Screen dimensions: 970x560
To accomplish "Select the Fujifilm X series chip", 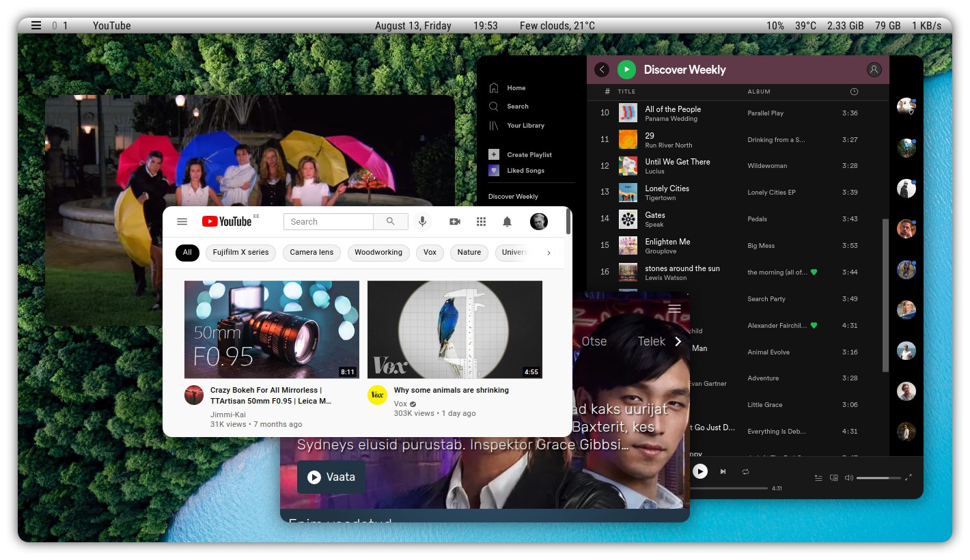I will [240, 253].
